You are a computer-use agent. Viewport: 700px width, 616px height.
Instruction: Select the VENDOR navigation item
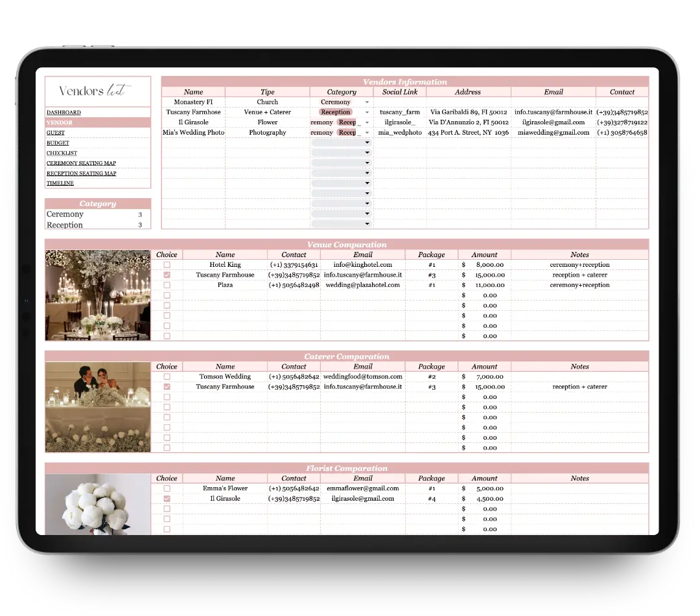tap(60, 122)
